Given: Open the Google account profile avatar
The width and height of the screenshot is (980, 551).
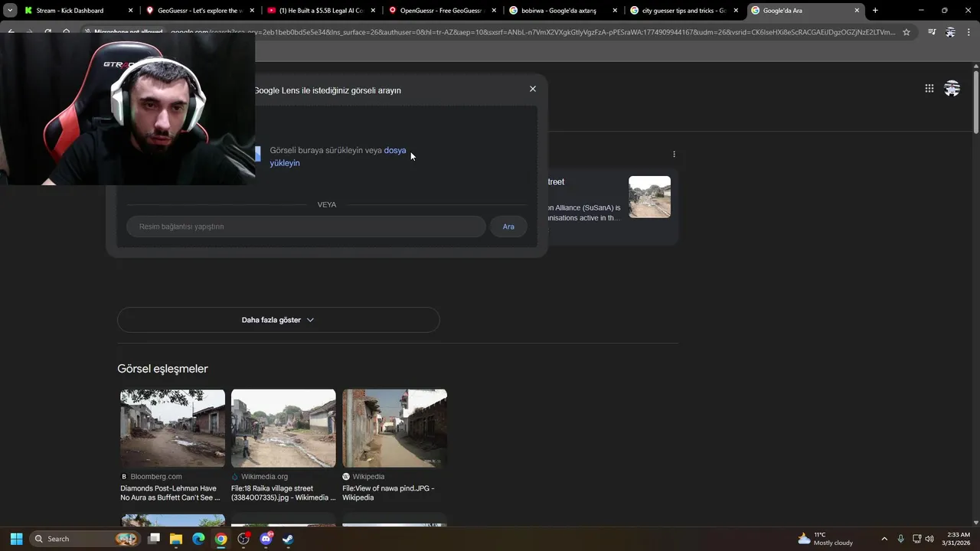Looking at the screenshot, I should click(952, 89).
